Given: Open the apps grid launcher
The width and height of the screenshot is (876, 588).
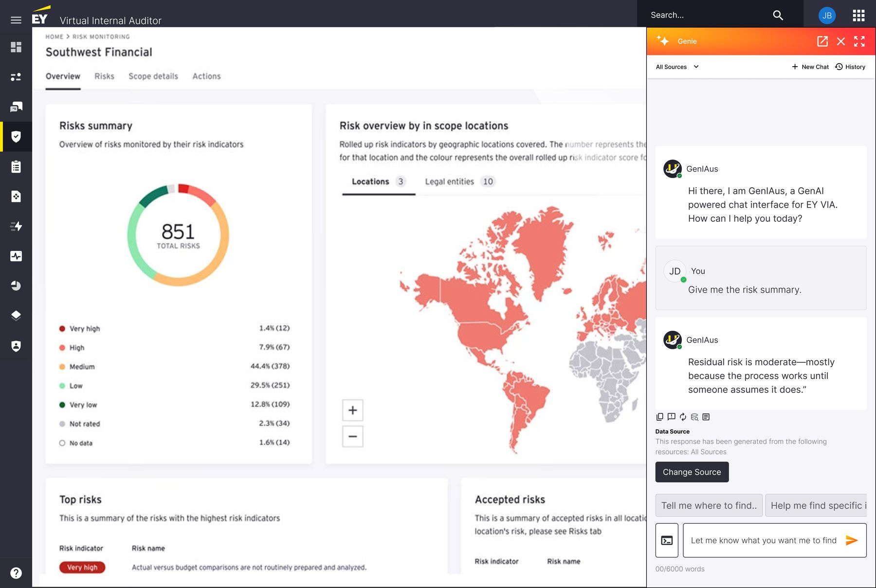Looking at the screenshot, I should [858, 15].
